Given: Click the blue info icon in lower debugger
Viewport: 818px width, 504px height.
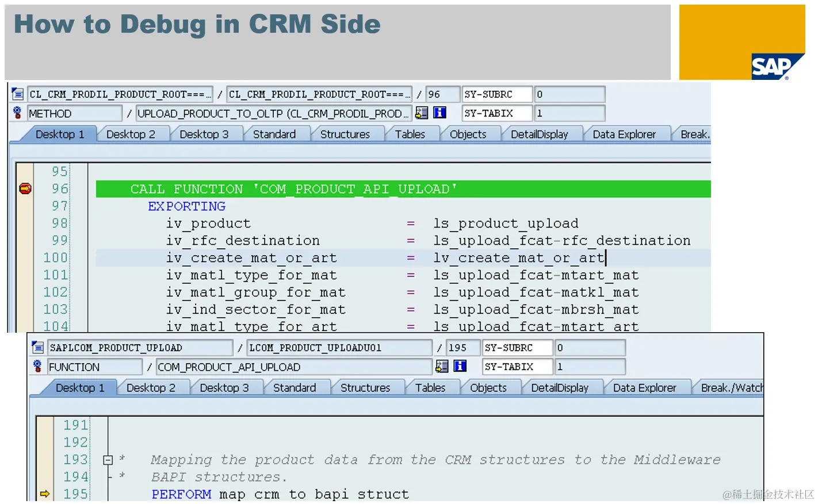Looking at the screenshot, I should [x=460, y=366].
